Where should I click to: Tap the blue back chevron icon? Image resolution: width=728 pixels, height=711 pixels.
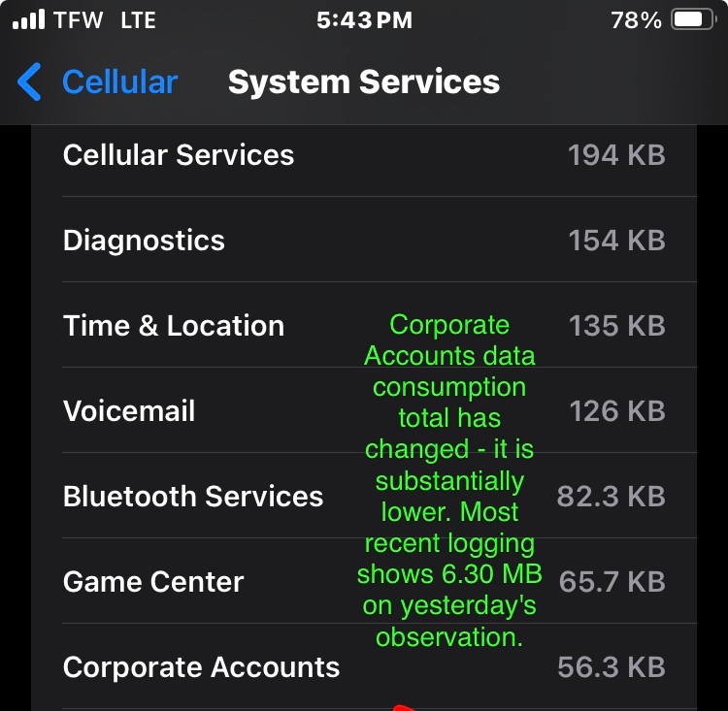click(x=30, y=82)
